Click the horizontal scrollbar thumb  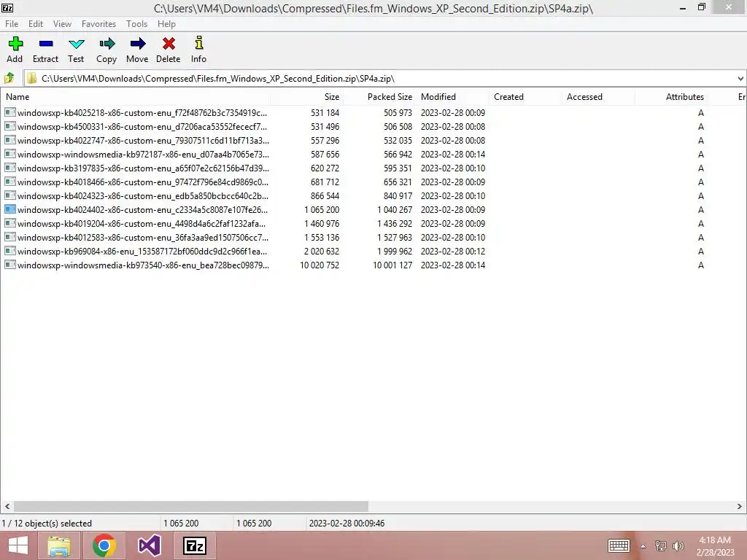(190, 506)
